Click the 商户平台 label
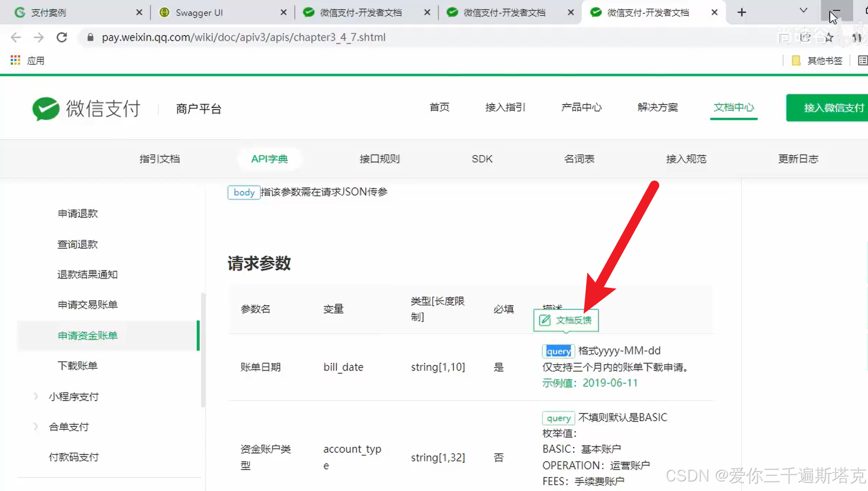This screenshot has width=868, height=491. tap(199, 109)
